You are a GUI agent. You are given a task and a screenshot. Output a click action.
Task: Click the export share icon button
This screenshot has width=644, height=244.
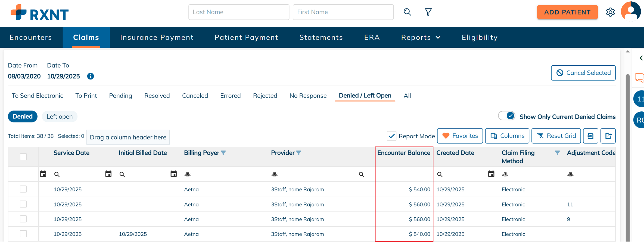click(608, 136)
